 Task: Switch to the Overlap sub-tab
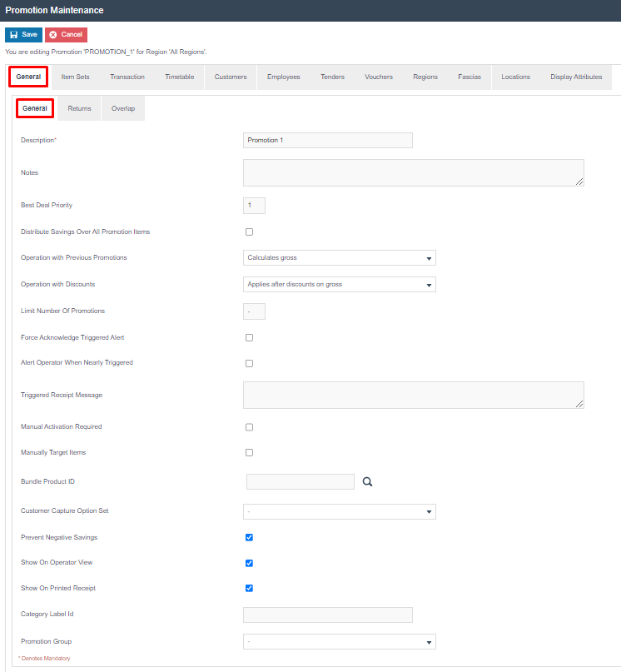coord(122,107)
